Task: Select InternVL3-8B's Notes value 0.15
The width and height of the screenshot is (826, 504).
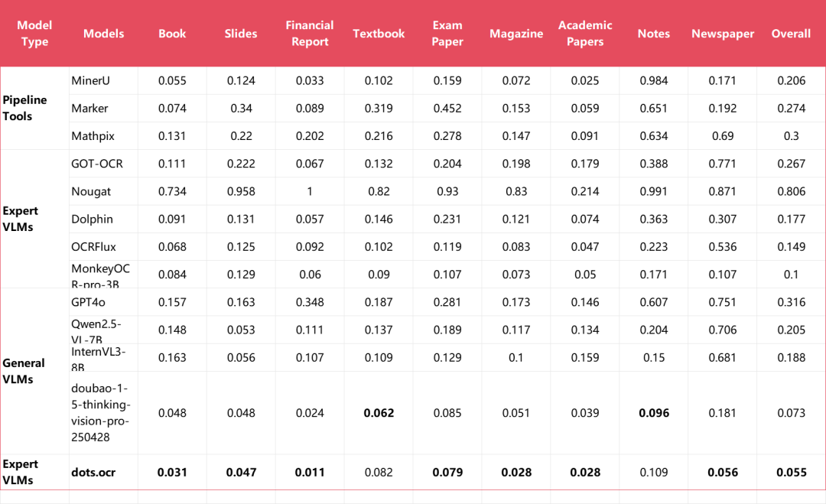Action: [654, 357]
